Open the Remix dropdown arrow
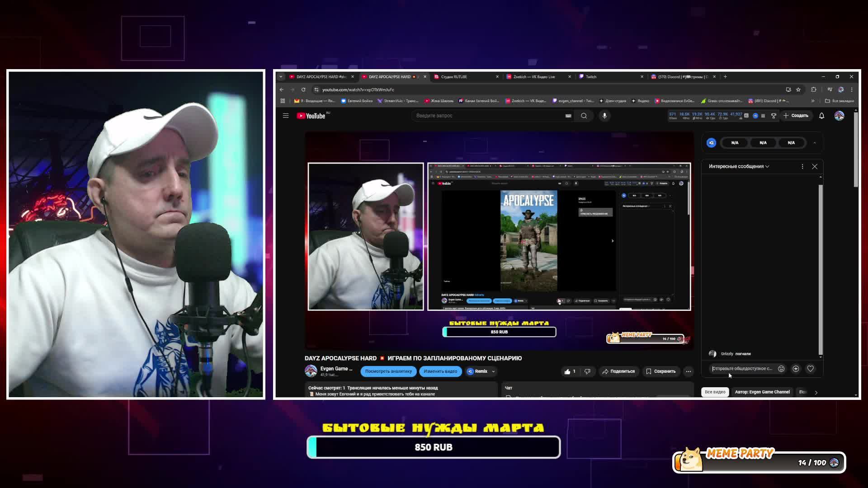This screenshot has height=488, width=868. (493, 371)
